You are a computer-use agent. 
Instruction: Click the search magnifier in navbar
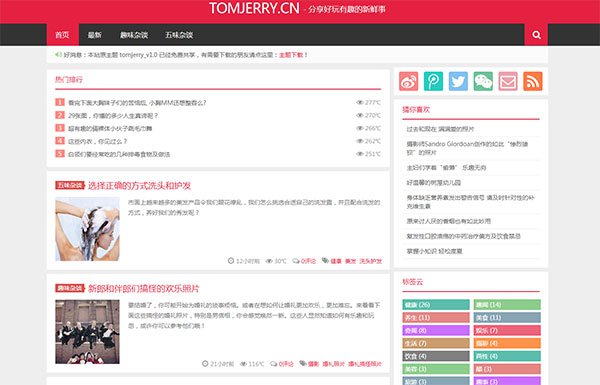tap(536, 35)
